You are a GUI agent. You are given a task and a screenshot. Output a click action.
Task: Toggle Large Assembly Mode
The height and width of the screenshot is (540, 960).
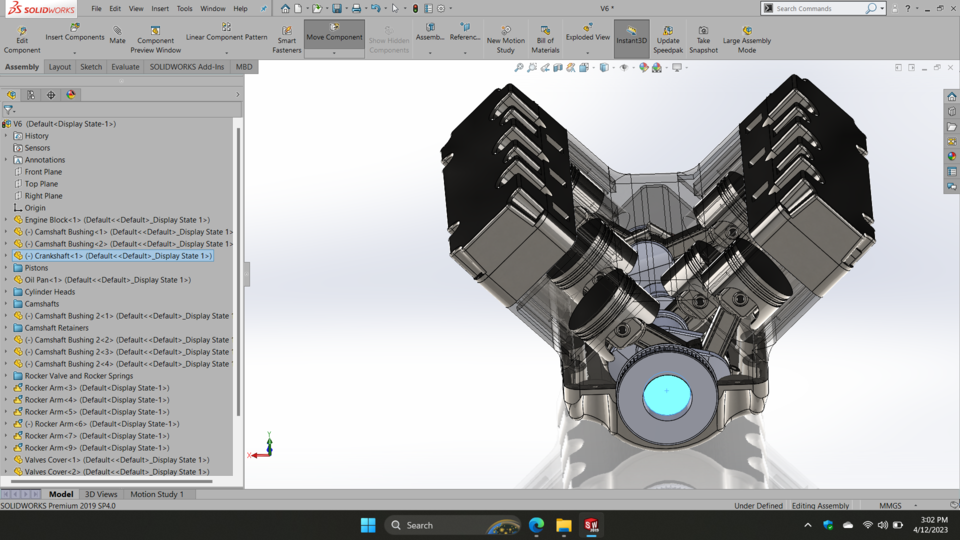click(x=746, y=40)
